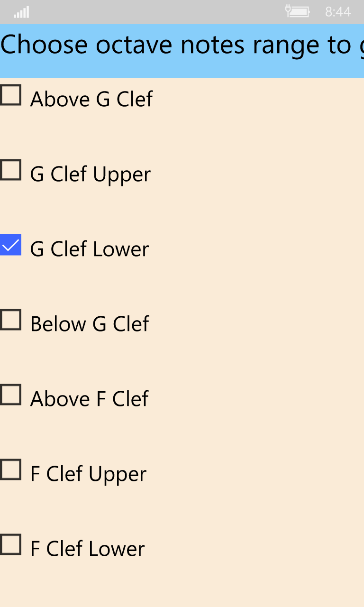Viewport: 364px width, 607px height.
Task: Check the Above G Clef checkbox
Action: pyautogui.click(x=10, y=95)
